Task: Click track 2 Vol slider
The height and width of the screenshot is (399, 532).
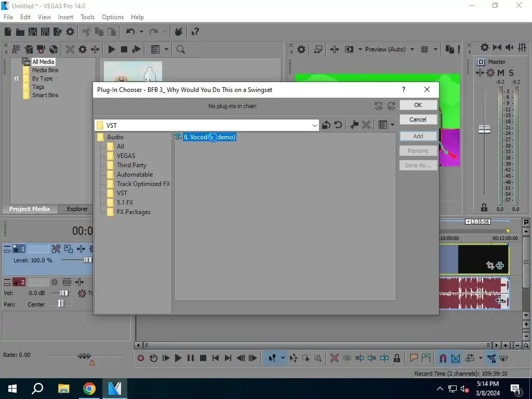Action: (x=64, y=293)
